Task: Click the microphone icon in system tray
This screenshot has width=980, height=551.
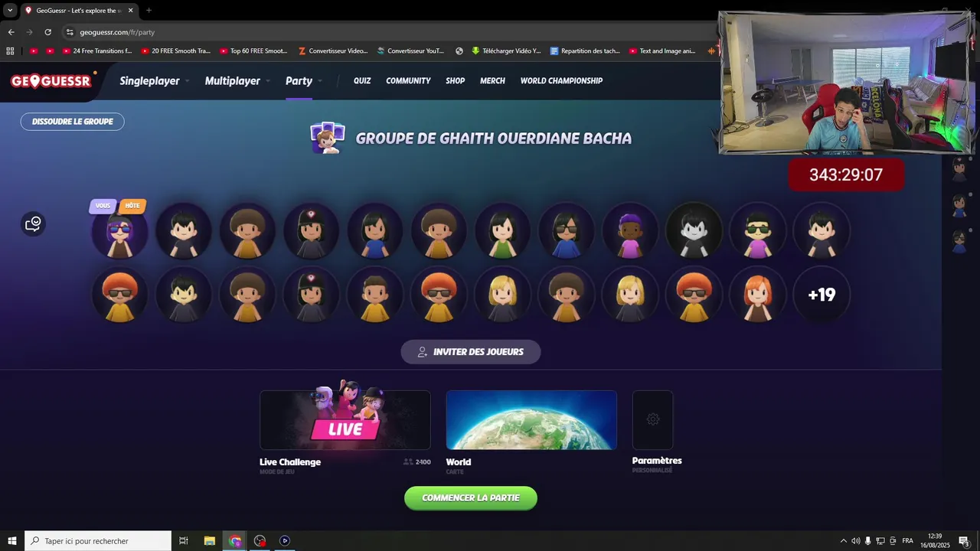Action: (x=867, y=541)
